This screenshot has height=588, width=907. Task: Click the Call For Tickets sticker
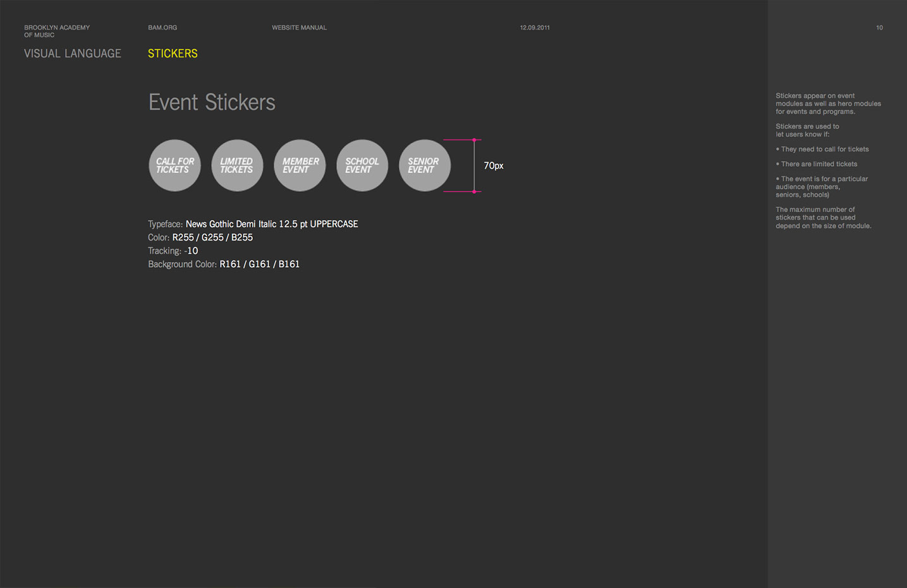pos(174,165)
